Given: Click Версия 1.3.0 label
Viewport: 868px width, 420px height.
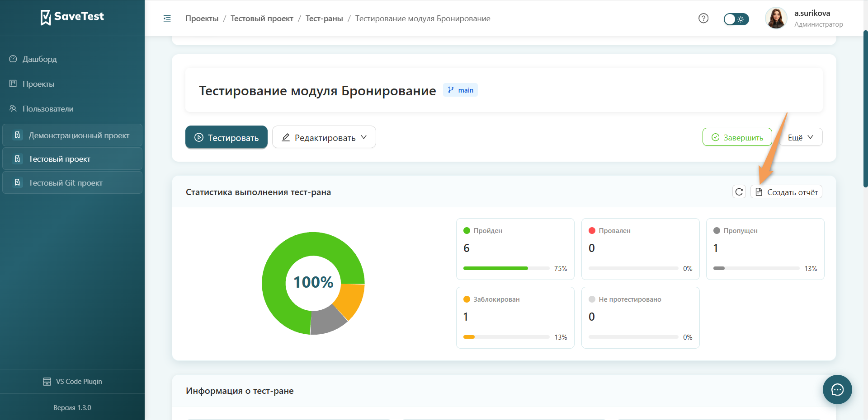Looking at the screenshot, I should tap(72, 408).
